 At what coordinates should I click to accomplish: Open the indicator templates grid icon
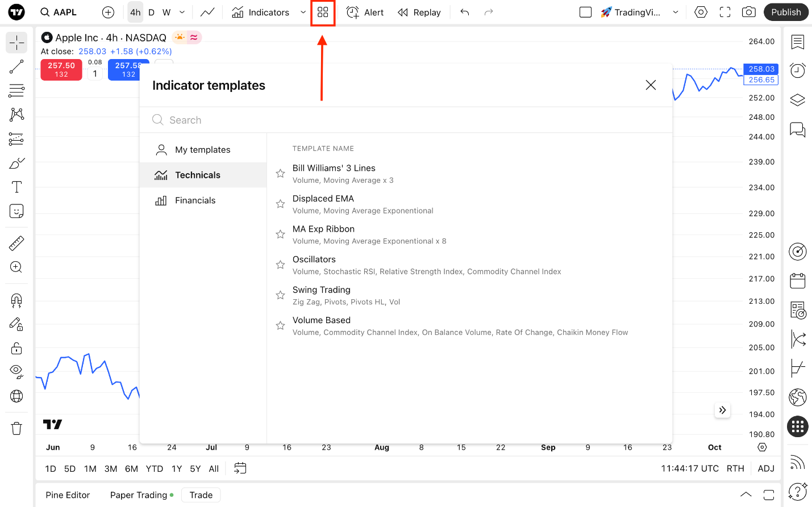[323, 12]
